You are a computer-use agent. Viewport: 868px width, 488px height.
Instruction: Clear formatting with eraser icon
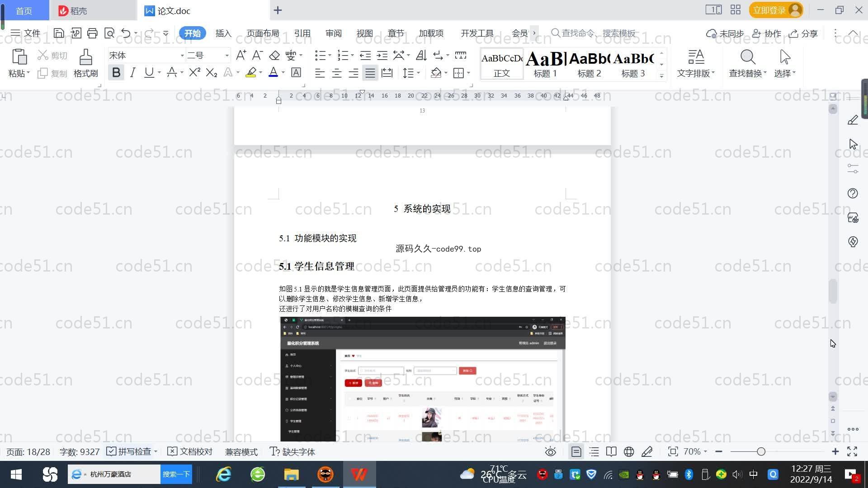274,55
